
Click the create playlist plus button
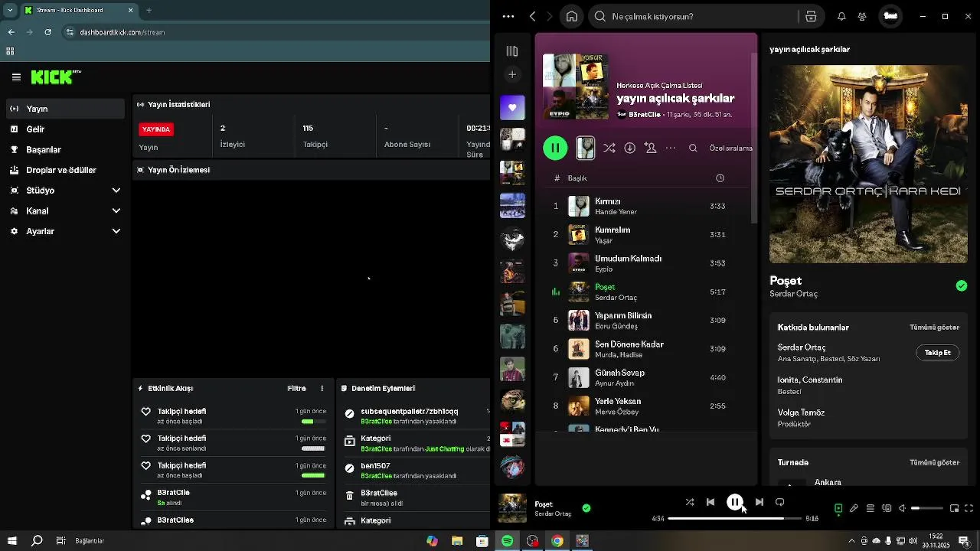pos(512,74)
